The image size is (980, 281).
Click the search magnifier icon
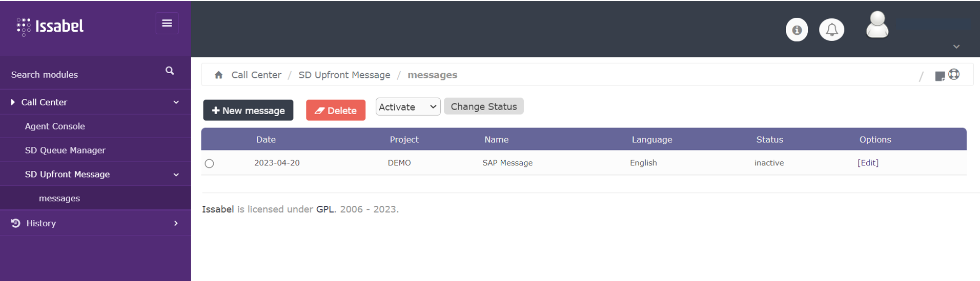click(170, 71)
